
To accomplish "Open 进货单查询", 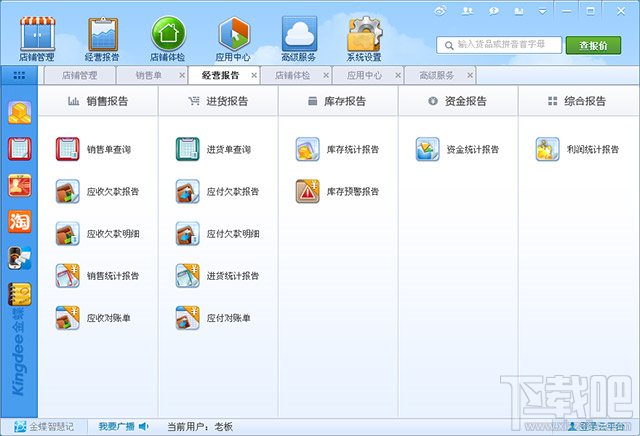I will pyautogui.click(x=214, y=149).
